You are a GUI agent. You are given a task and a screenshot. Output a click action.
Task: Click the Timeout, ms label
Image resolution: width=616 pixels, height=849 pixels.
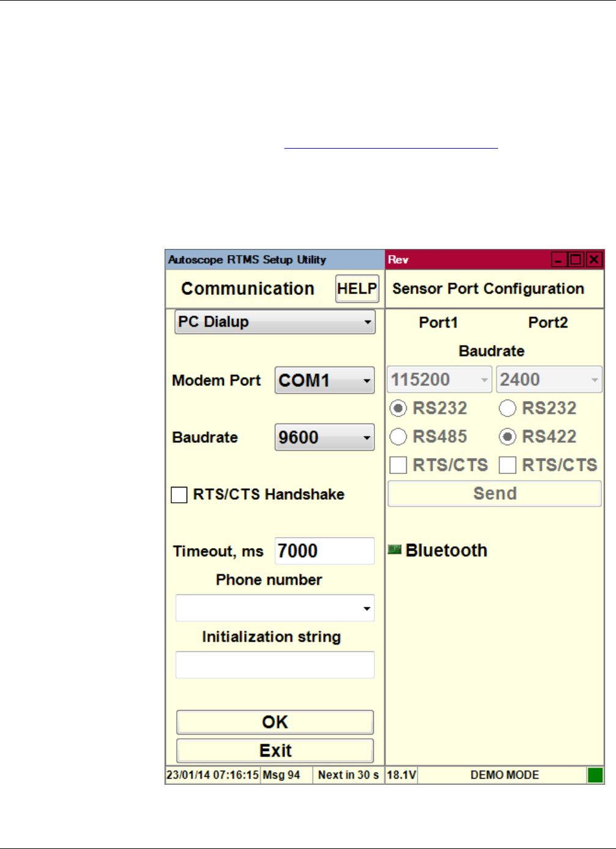[218, 552]
